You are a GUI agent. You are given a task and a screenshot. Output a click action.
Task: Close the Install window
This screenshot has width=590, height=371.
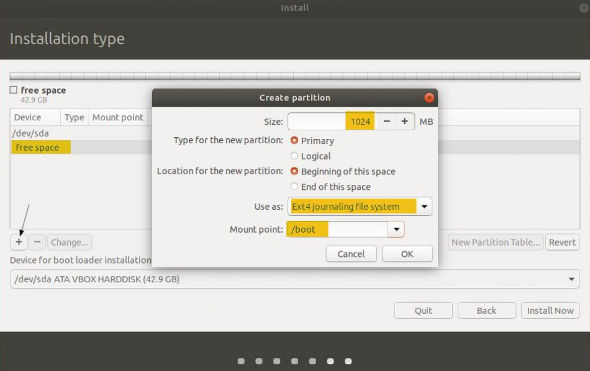[x=584, y=8]
